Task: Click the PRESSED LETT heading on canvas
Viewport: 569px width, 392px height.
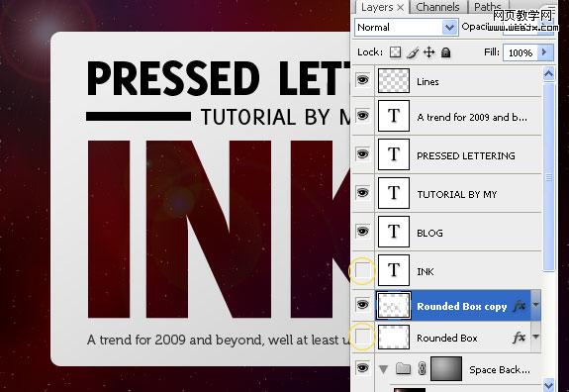Action: (x=218, y=78)
